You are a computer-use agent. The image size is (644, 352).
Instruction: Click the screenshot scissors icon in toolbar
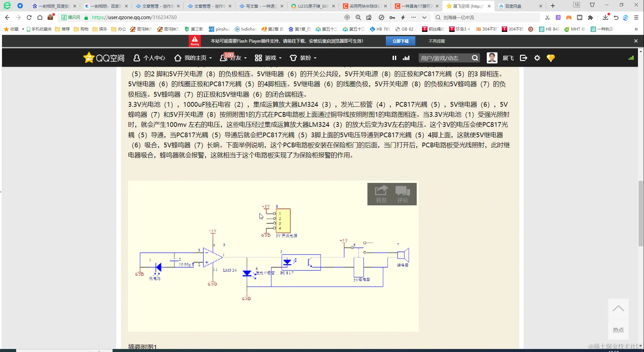[x=547, y=17]
